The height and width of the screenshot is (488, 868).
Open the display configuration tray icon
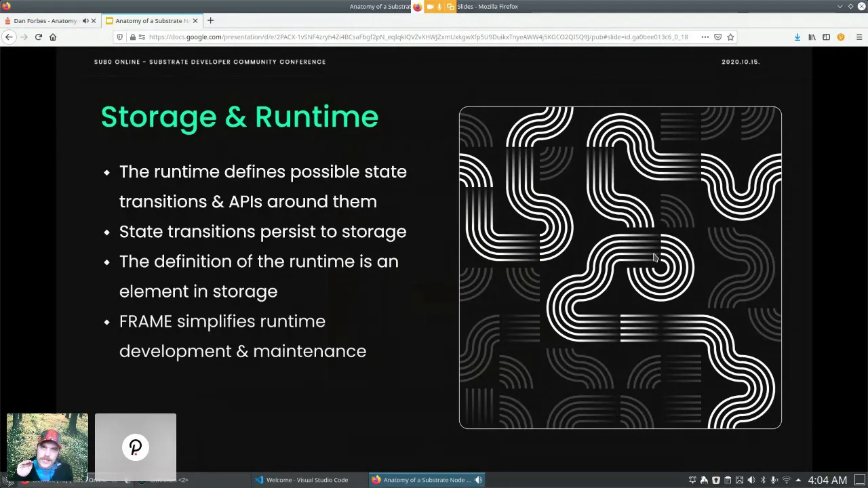pos(739,481)
